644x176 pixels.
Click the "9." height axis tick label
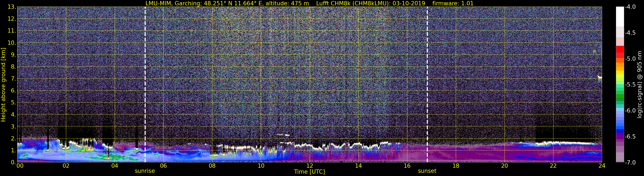[13, 55]
